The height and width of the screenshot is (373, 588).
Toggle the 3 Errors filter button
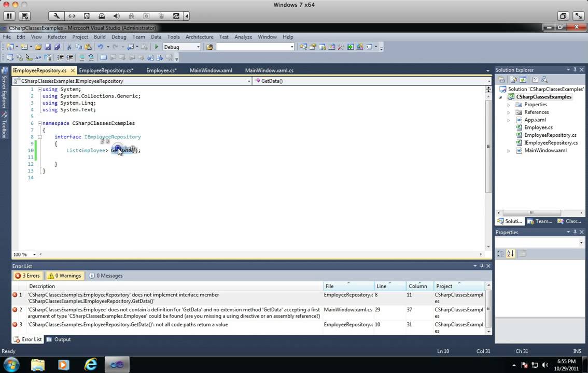pos(27,276)
